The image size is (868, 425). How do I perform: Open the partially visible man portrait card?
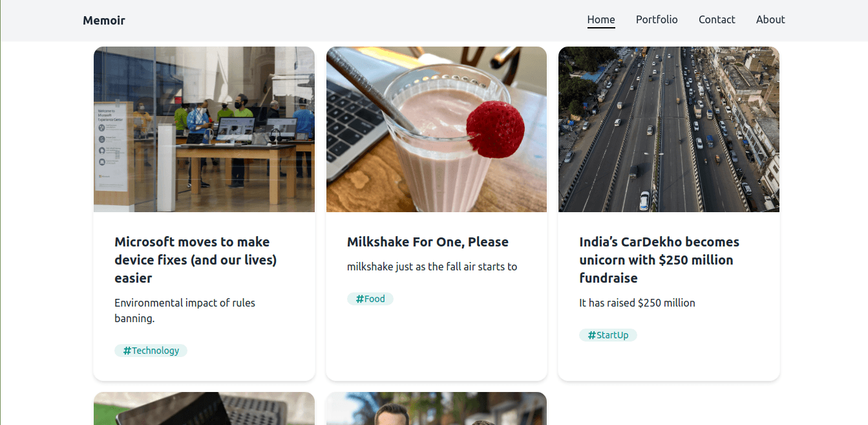tap(436, 408)
